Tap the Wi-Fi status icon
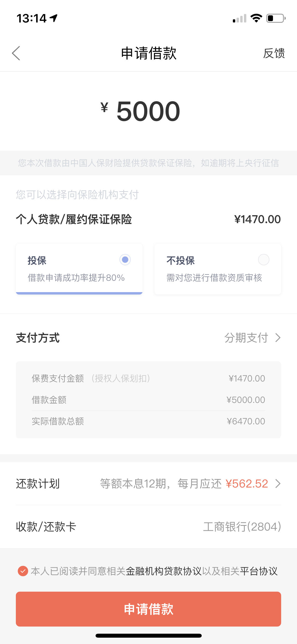 tap(256, 18)
